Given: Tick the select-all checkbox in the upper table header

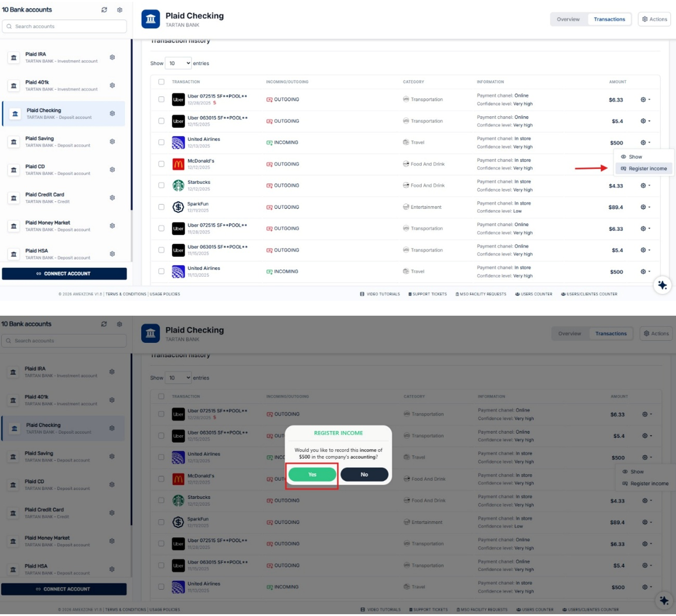Looking at the screenshot, I should click(162, 82).
